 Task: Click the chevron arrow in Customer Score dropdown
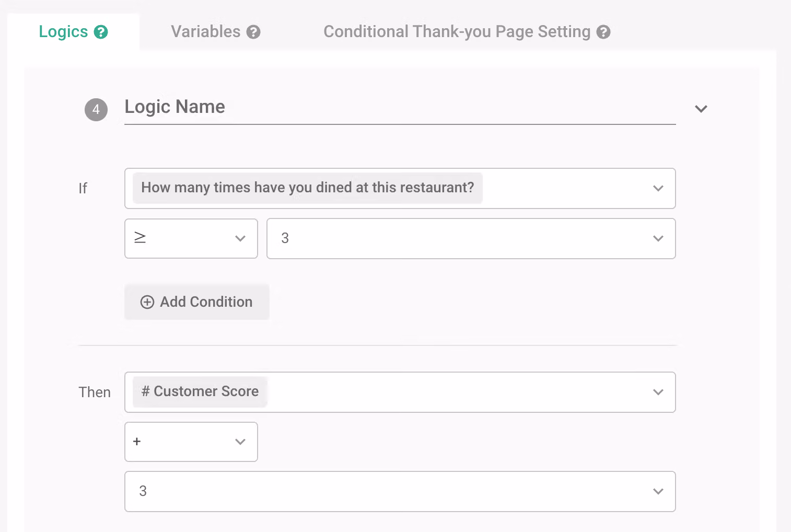[x=658, y=392]
